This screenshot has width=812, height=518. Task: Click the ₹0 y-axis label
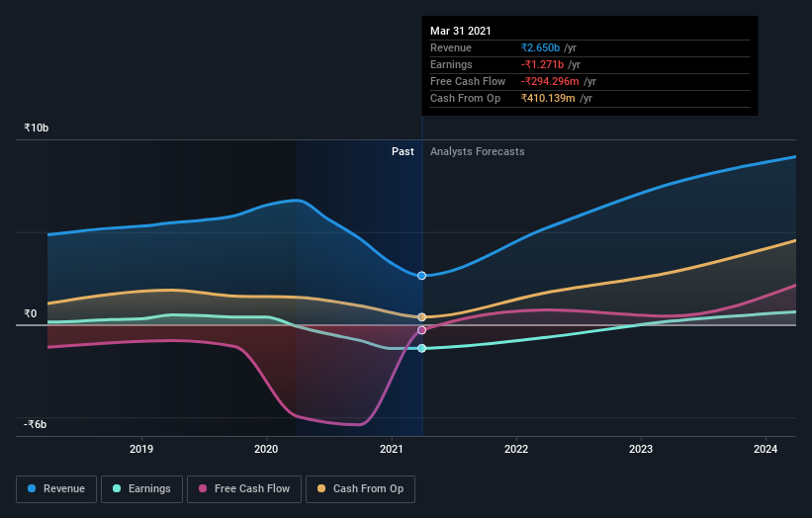tap(30, 313)
